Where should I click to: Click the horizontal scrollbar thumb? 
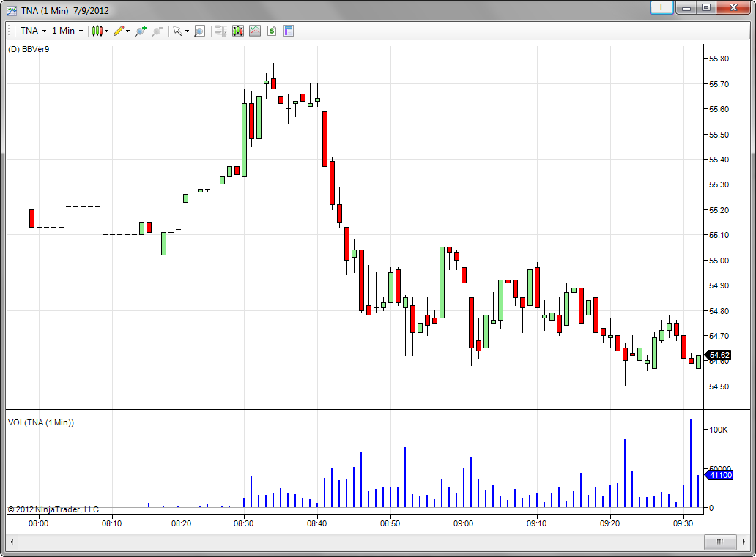720,542
